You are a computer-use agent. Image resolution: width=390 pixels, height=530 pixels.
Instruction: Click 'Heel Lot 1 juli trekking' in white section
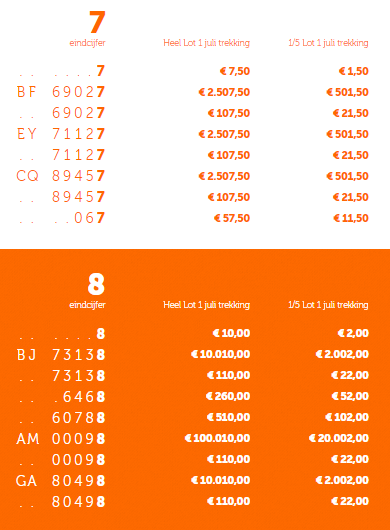coord(206,43)
